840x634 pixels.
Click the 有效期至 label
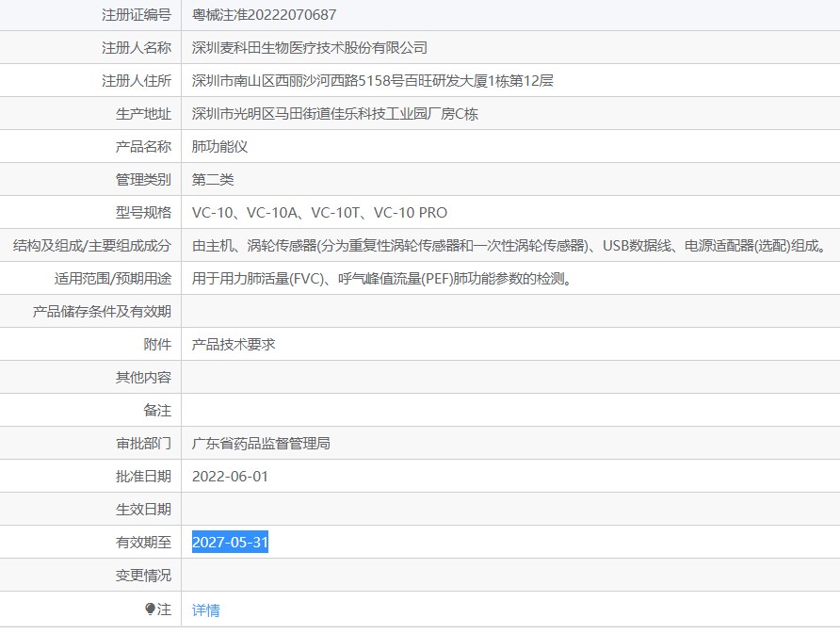(x=143, y=543)
